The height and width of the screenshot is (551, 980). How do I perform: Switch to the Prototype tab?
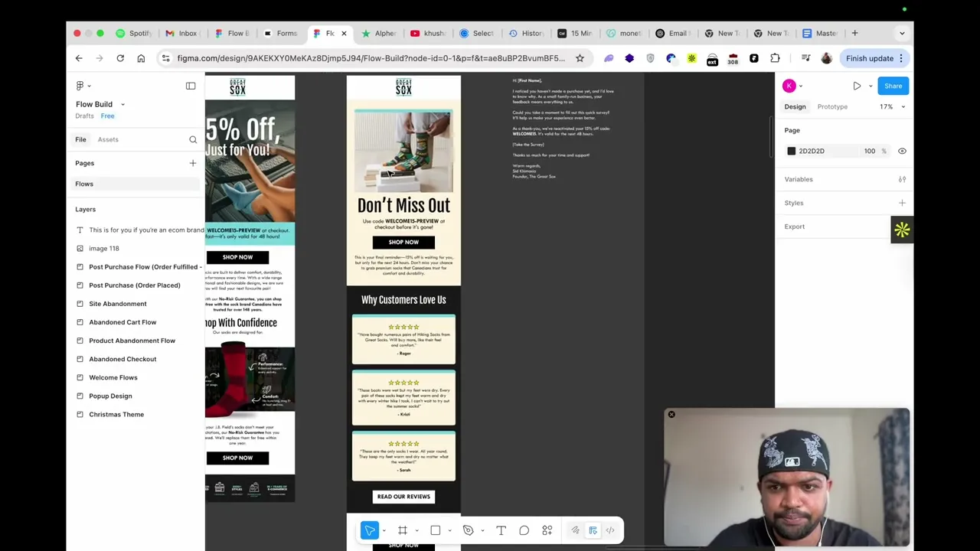(x=832, y=107)
